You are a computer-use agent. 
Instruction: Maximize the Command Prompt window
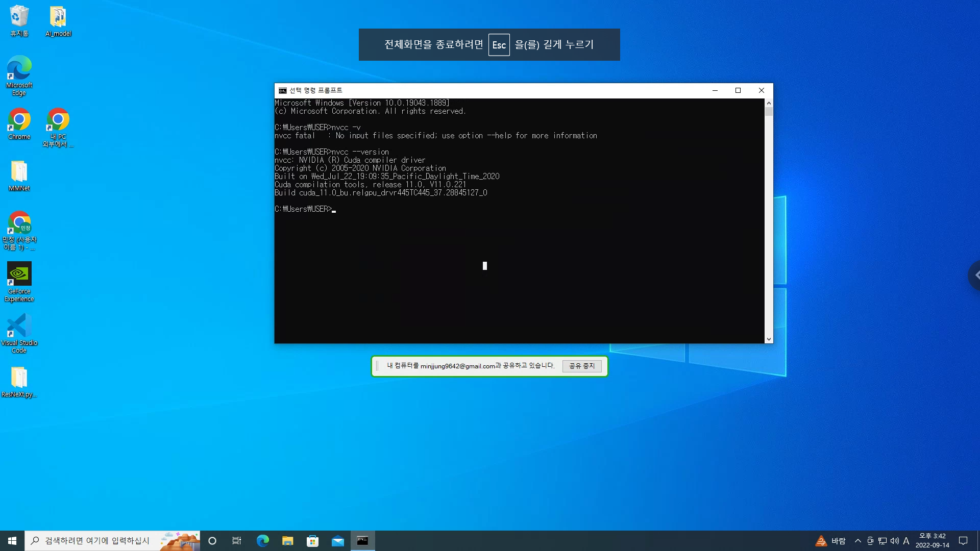[738, 90]
